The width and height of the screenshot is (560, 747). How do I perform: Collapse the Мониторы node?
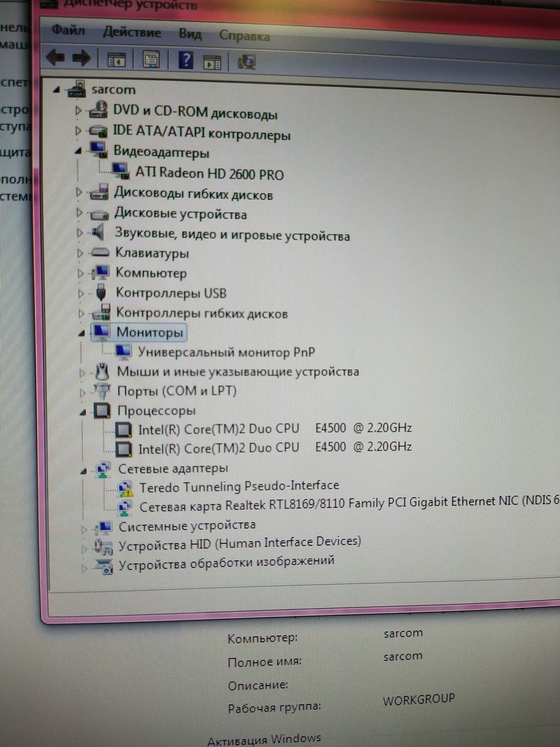coord(82,334)
